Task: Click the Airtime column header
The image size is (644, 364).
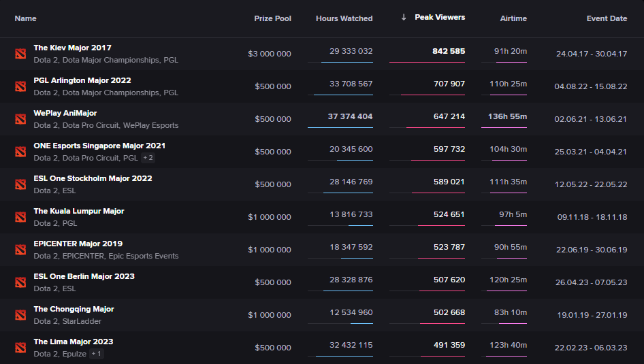Action: coord(513,18)
